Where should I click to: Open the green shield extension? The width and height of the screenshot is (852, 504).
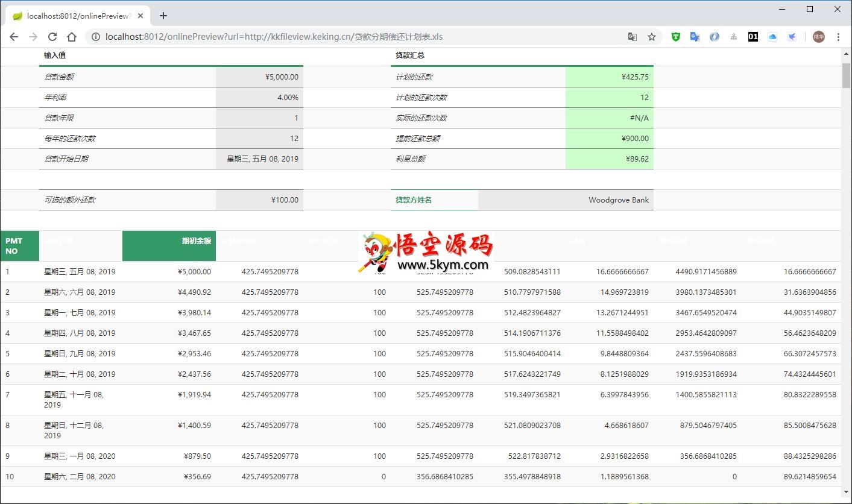[676, 37]
